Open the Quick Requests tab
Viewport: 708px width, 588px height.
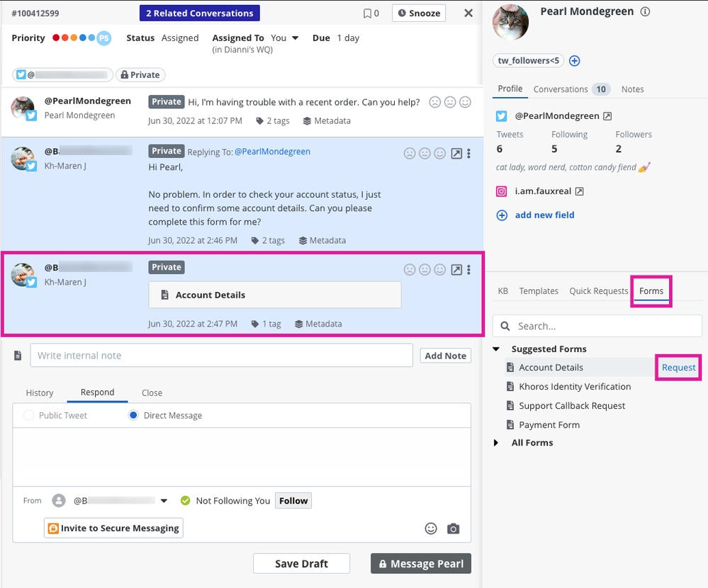coord(598,291)
